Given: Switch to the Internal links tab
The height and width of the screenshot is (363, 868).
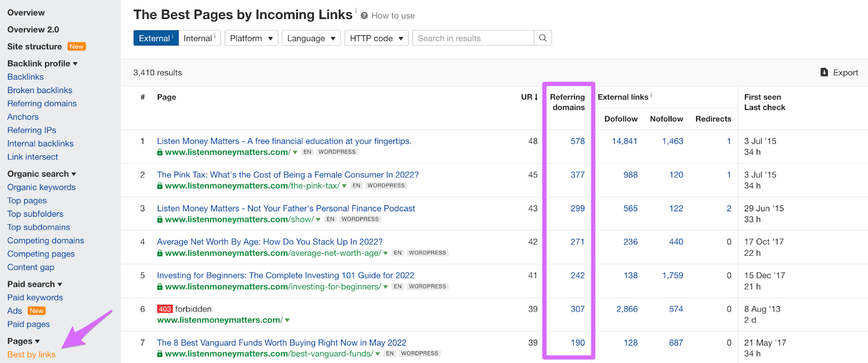Looking at the screenshot, I should click(x=200, y=38).
